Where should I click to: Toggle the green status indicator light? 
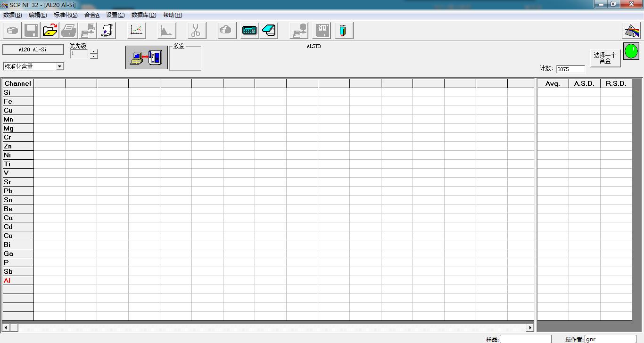[x=631, y=51]
